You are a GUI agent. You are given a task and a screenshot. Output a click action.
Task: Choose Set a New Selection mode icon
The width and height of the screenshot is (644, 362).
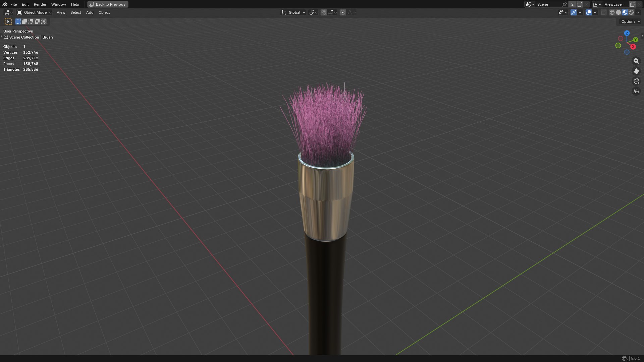(x=18, y=21)
